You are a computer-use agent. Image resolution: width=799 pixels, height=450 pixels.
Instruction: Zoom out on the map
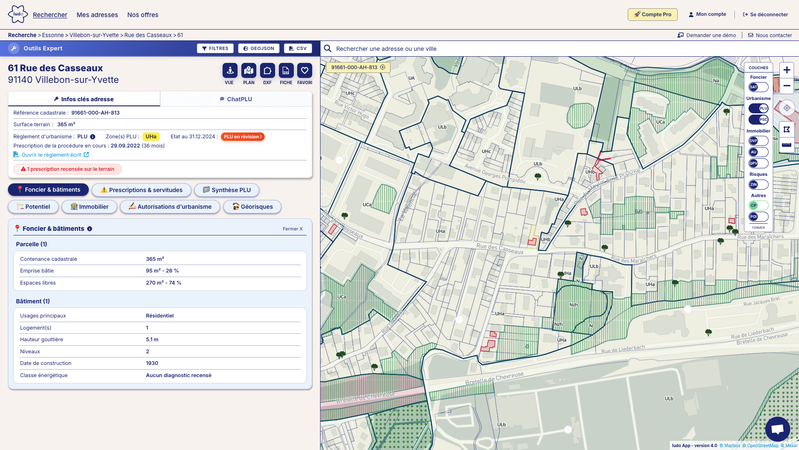pos(787,86)
